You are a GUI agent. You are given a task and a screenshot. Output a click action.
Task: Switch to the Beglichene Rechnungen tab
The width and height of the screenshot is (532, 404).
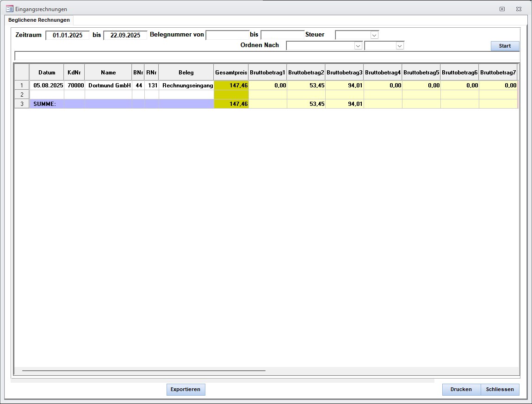[x=39, y=20]
